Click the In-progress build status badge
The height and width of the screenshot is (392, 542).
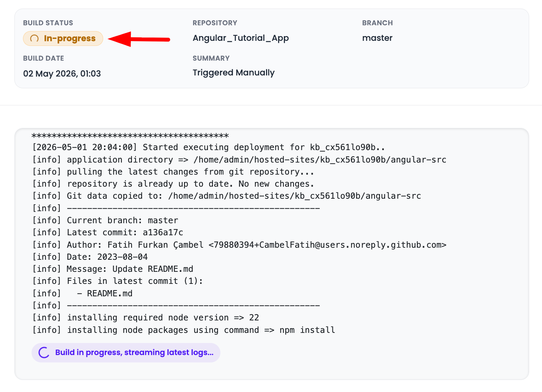click(x=63, y=38)
